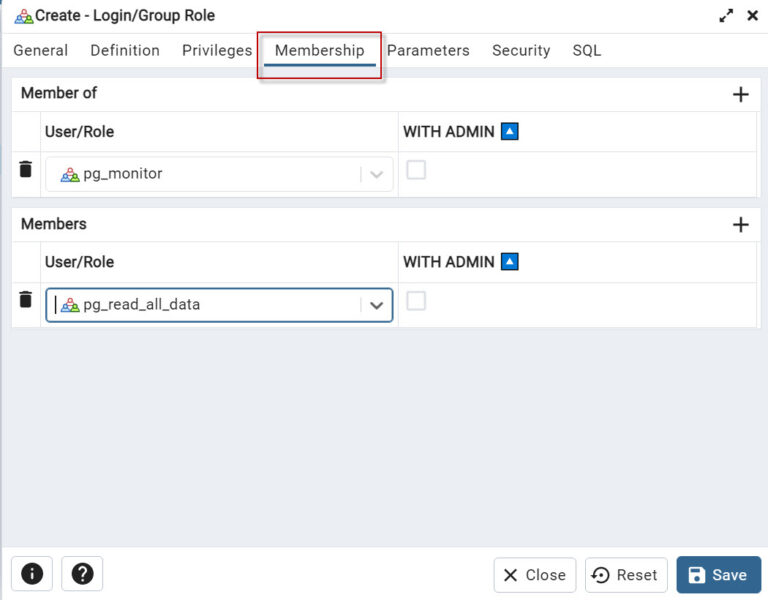The width and height of the screenshot is (768, 600).
Task: Open the SQL tab
Action: coord(587,50)
